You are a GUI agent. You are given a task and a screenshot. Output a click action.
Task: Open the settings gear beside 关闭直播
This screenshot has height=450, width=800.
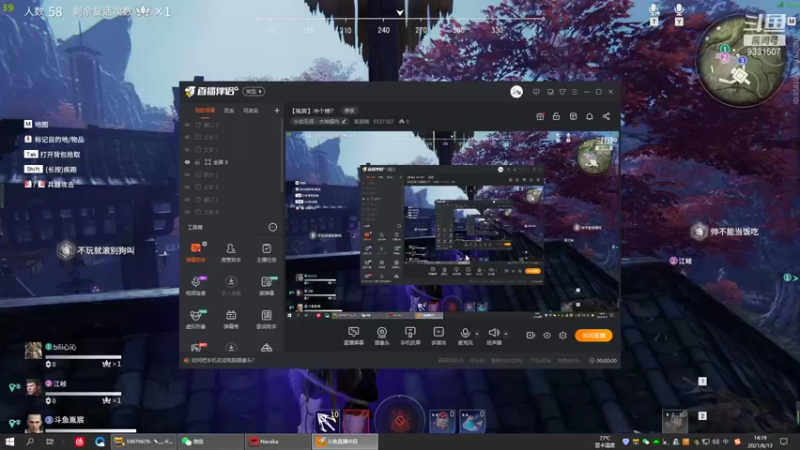click(563, 335)
